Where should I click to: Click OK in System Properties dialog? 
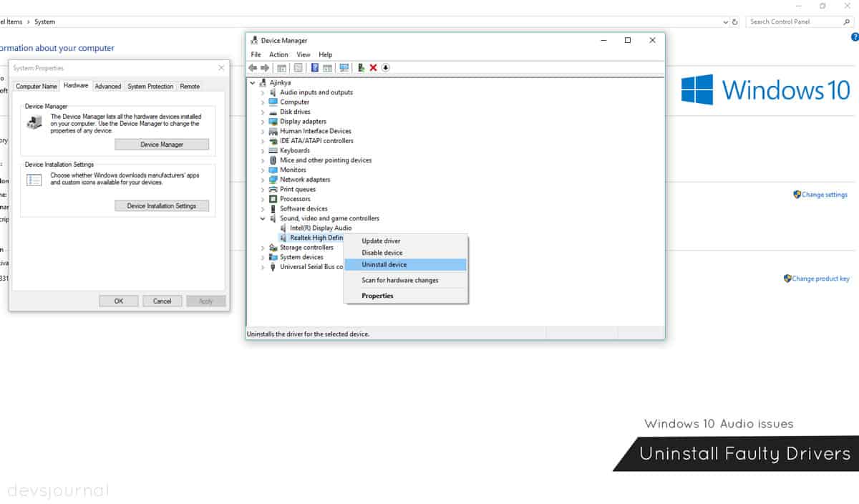click(119, 301)
